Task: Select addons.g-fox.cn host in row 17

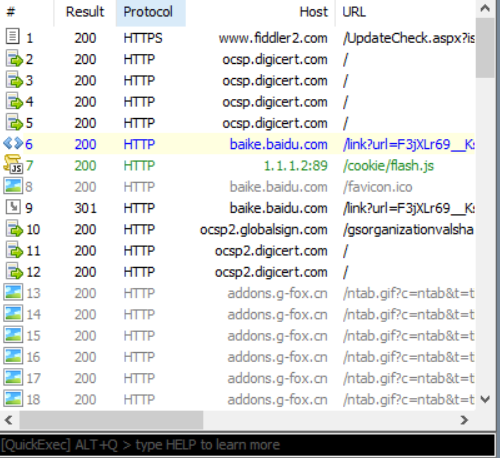Action: click(277, 379)
